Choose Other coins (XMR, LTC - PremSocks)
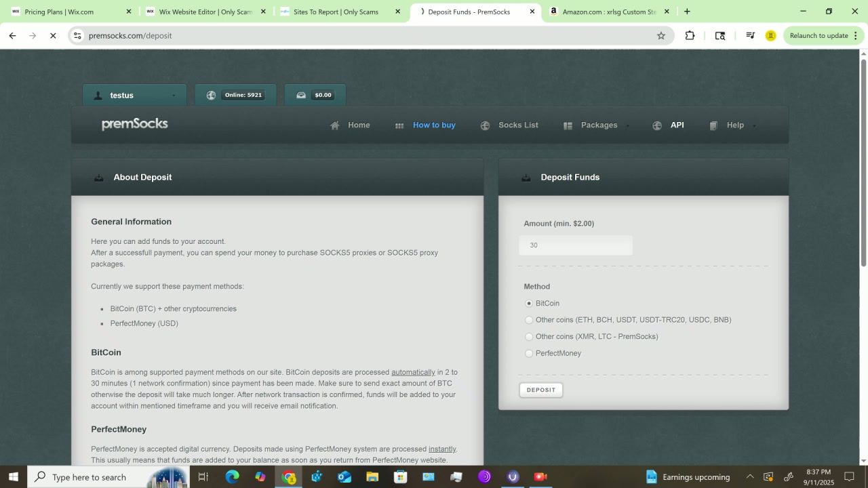 coord(529,337)
